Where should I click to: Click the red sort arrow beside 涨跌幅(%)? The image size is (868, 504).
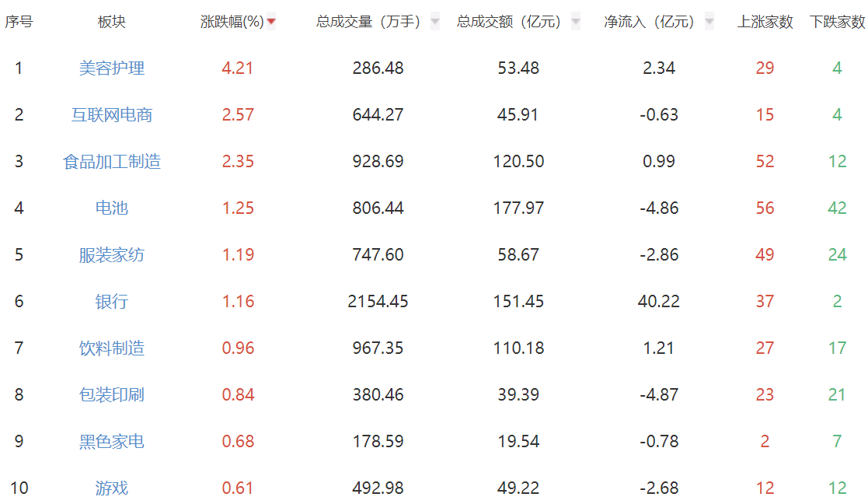(x=271, y=23)
